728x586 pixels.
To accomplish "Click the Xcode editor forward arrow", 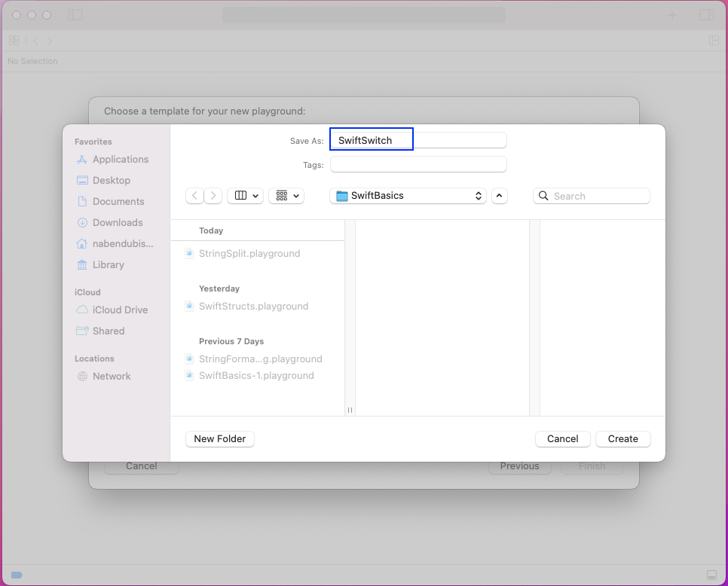I will point(49,41).
